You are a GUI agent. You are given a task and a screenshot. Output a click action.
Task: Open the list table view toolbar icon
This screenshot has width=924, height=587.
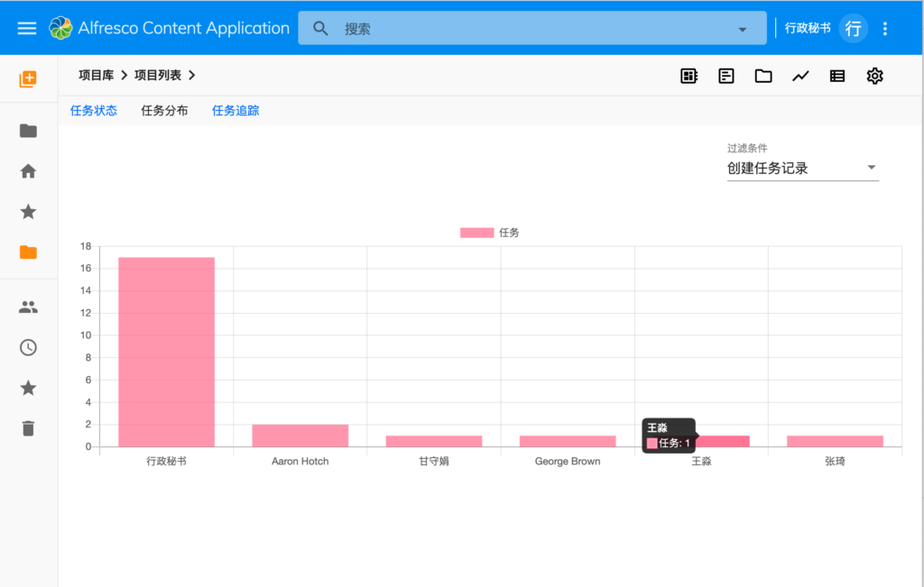coord(837,76)
